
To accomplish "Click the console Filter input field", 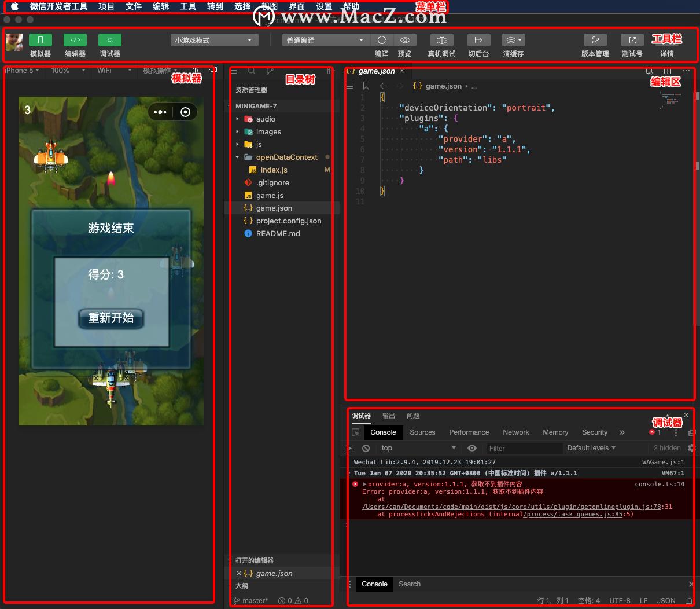I will 524,448.
